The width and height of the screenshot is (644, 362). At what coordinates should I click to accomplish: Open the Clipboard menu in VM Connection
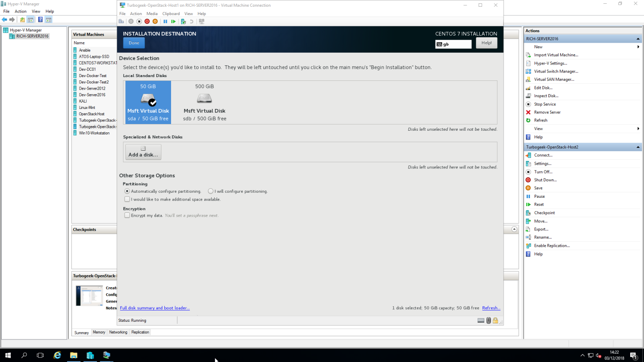click(x=171, y=13)
